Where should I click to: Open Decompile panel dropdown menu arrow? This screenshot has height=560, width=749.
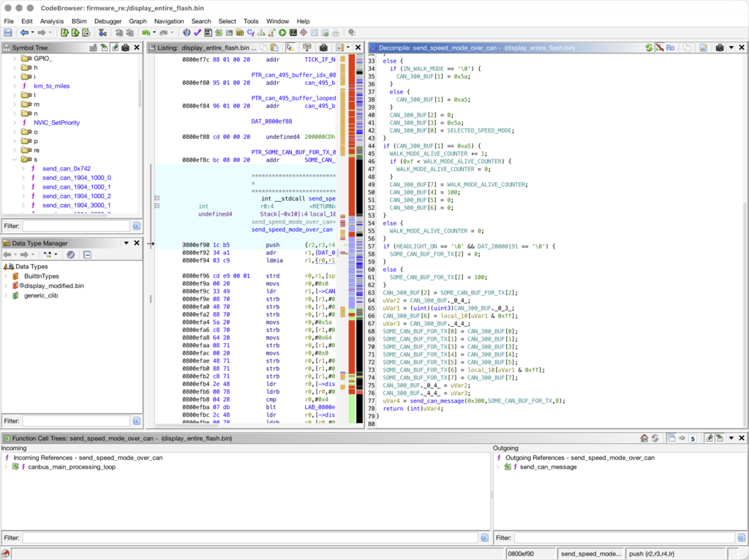731,48
